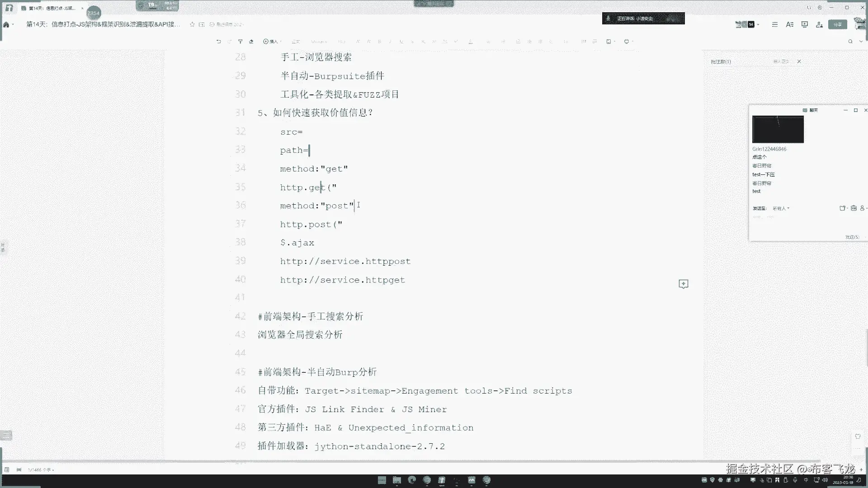Click the add collaborator person icon
The width and height of the screenshot is (868, 488).
click(819, 24)
